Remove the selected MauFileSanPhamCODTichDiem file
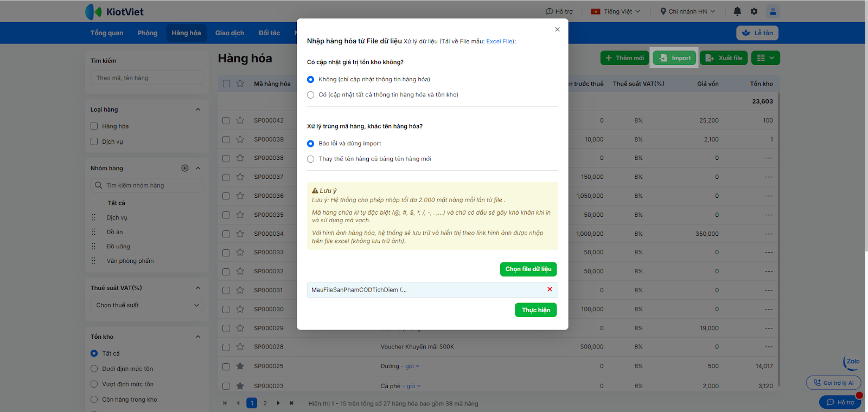The width and height of the screenshot is (868, 412). click(550, 289)
